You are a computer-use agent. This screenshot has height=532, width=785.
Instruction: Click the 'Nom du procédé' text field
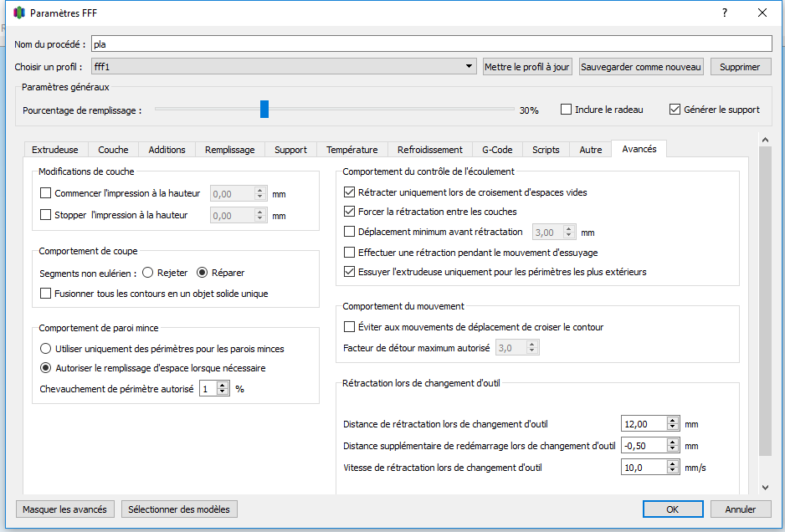[432, 44]
